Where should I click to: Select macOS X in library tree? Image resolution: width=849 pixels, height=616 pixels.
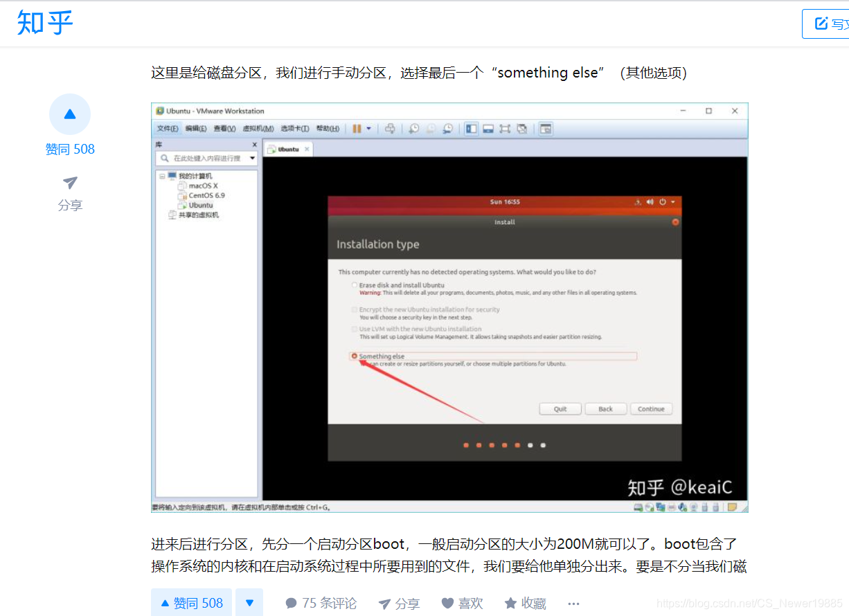tap(203, 185)
